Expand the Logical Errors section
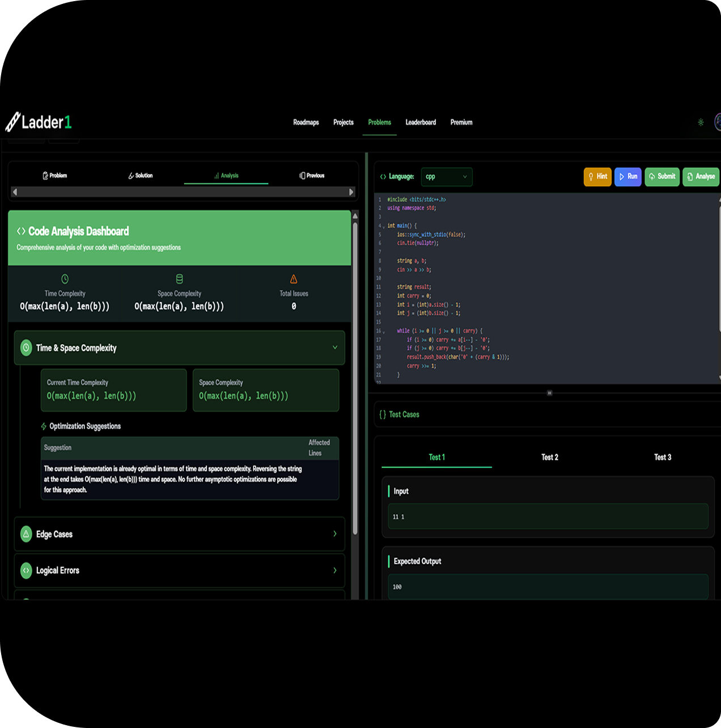 [x=334, y=570]
